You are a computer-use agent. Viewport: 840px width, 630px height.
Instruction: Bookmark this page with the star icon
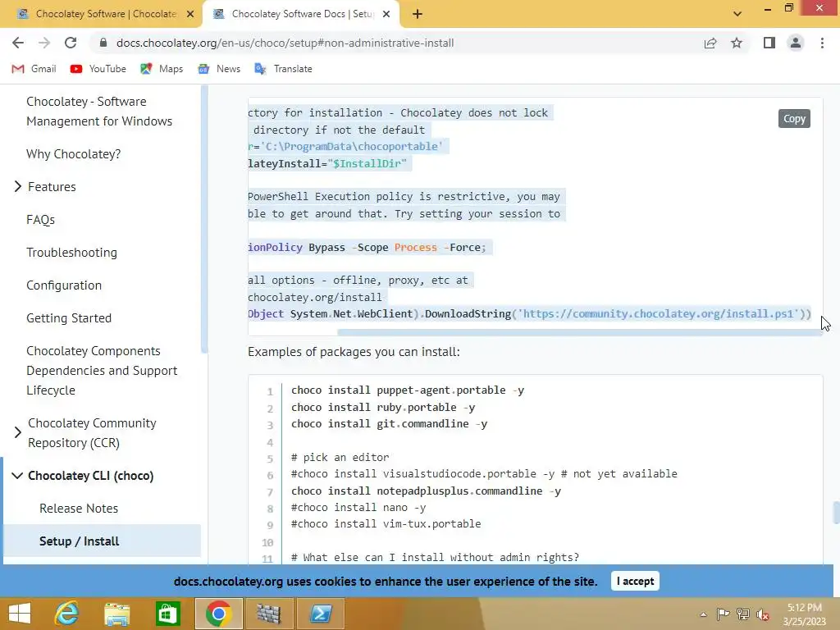tap(737, 43)
